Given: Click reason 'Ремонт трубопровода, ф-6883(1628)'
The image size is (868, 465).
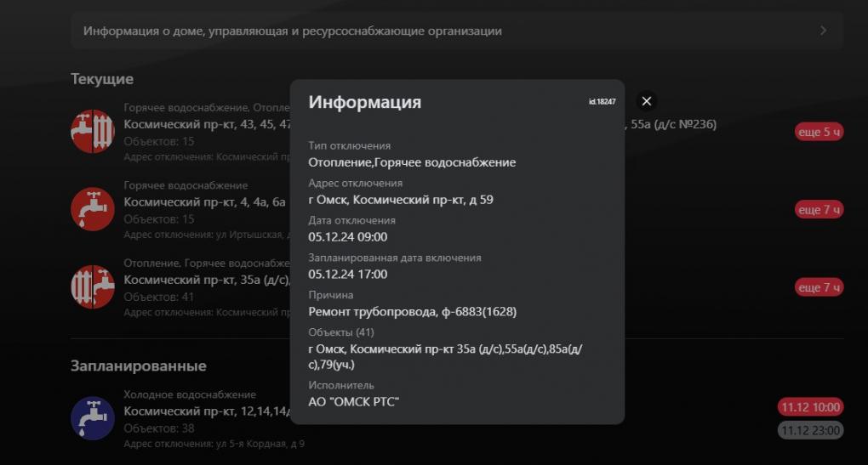Looking at the screenshot, I should pos(413,312).
